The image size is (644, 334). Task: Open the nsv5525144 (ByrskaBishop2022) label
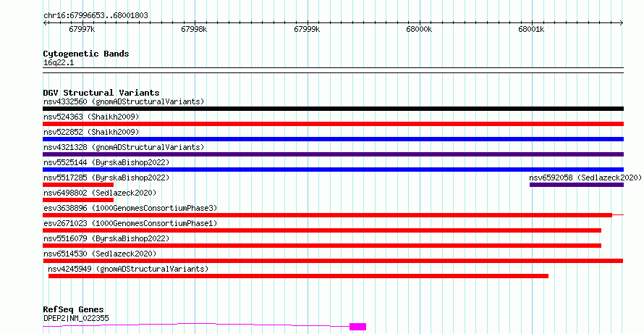(106, 162)
